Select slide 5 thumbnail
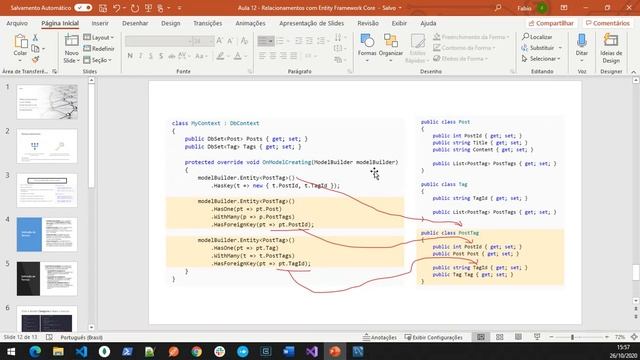The width and height of the screenshot is (640, 360). [47, 279]
